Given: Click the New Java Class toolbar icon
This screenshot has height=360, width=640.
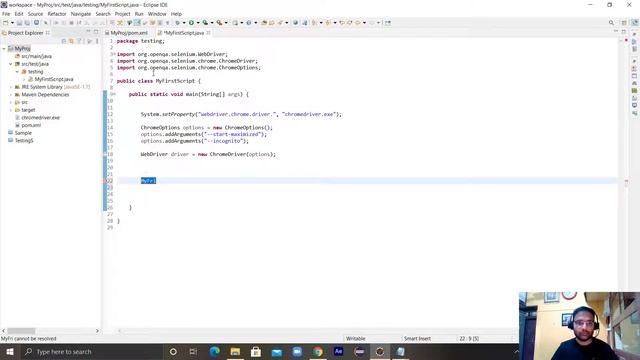Looking at the screenshot, I should click(x=249, y=23).
